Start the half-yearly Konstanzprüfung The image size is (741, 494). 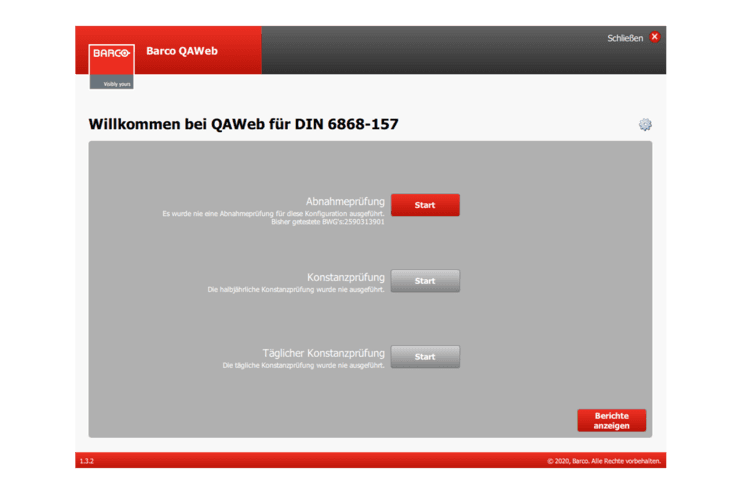425,281
